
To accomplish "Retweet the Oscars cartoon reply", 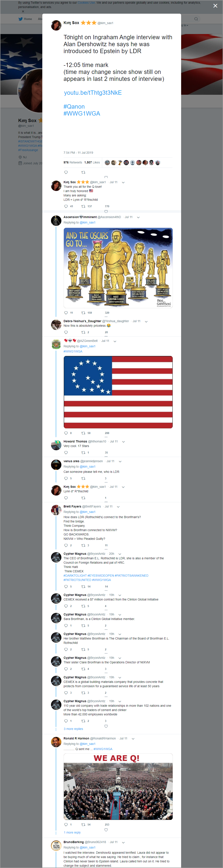I will (x=83, y=313).
